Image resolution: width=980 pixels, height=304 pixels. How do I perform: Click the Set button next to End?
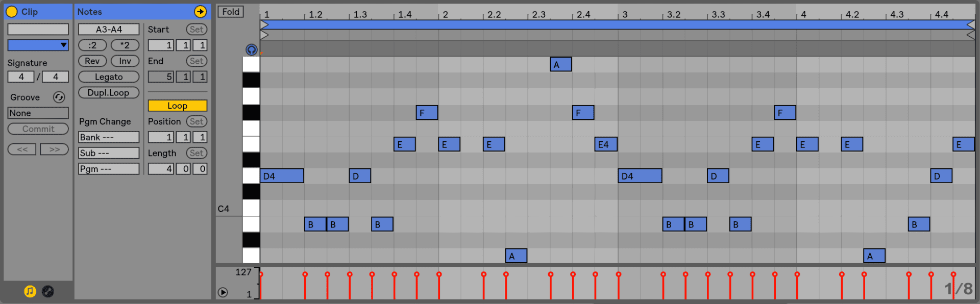(x=197, y=61)
